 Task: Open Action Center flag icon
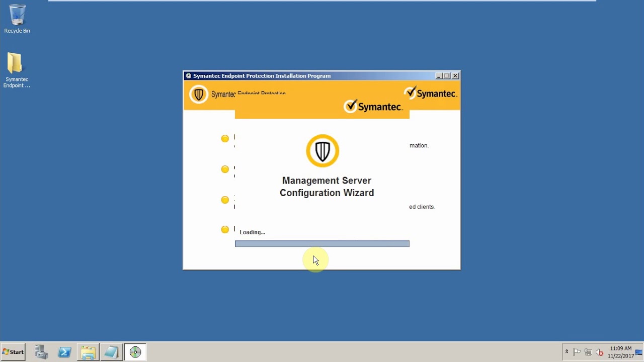coord(577,352)
